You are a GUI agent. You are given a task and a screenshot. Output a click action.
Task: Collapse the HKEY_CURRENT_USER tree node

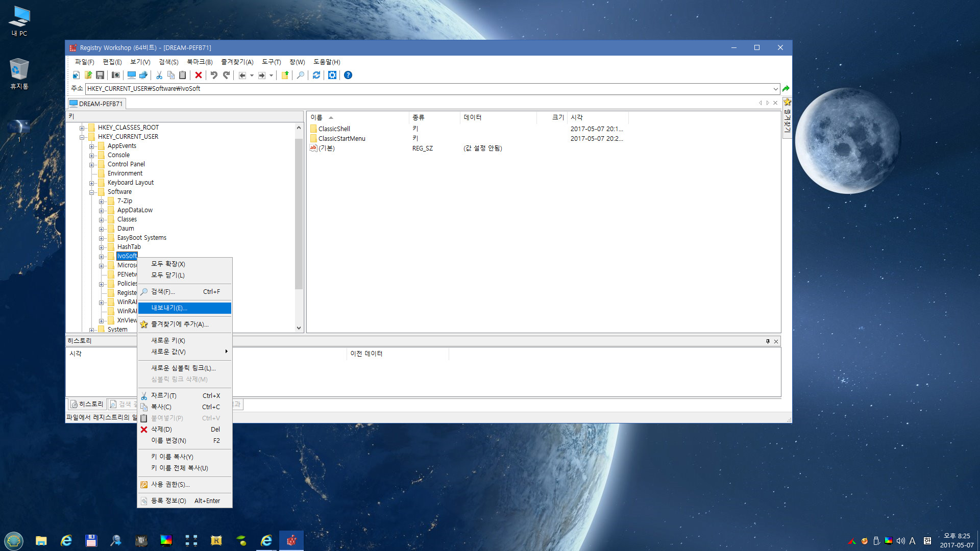pos(82,137)
